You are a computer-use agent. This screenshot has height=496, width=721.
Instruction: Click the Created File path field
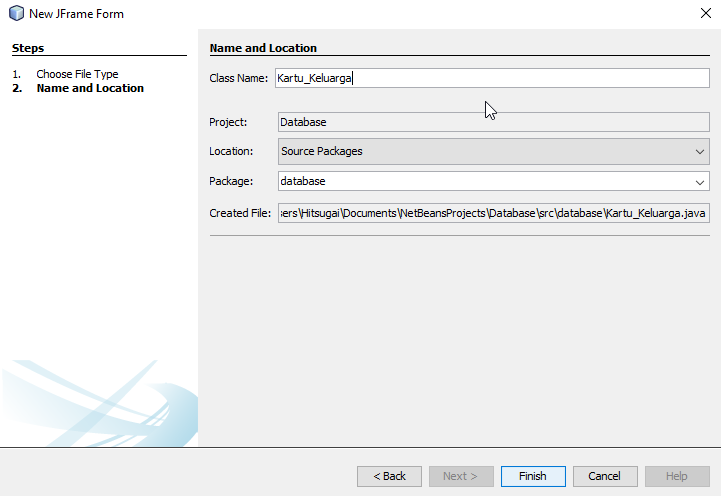493,213
